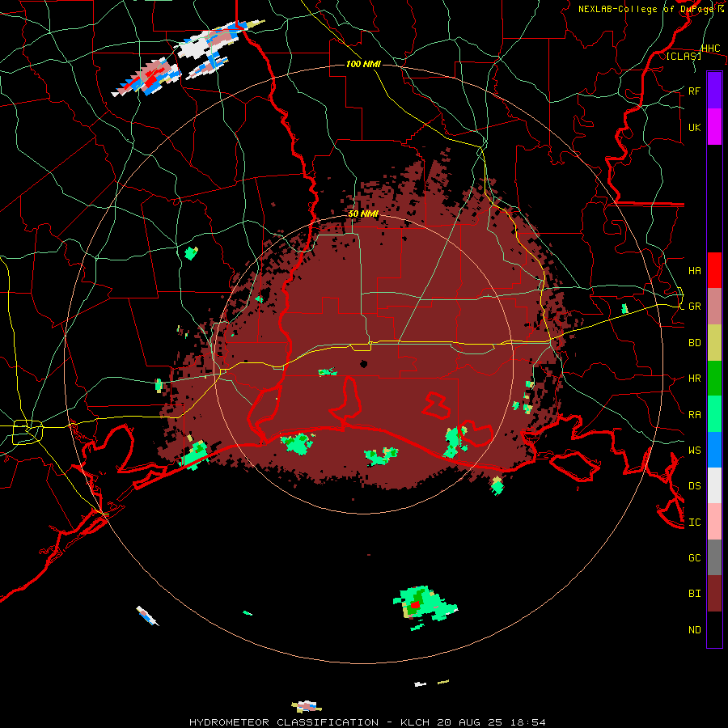Click the gray GC legend color swatch
This screenshot has width=728, height=728.
pos(714,557)
